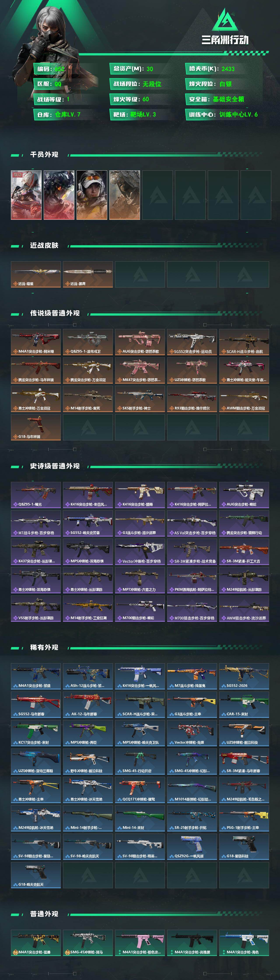Select the 近战-黑鹰 knife skin
280x980 pixels.
(88, 274)
